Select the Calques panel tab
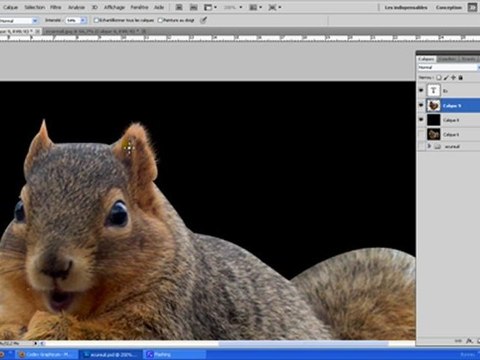The width and height of the screenshot is (480, 360). click(x=426, y=59)
